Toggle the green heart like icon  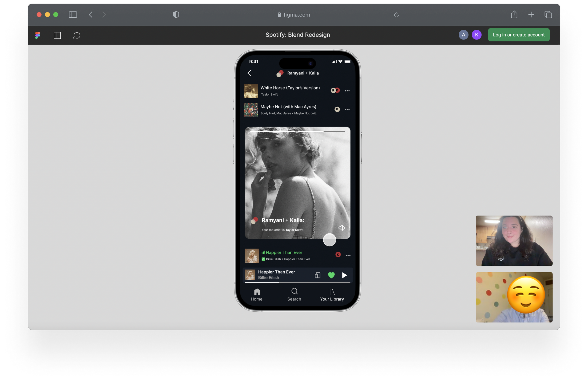coord(331,275)
